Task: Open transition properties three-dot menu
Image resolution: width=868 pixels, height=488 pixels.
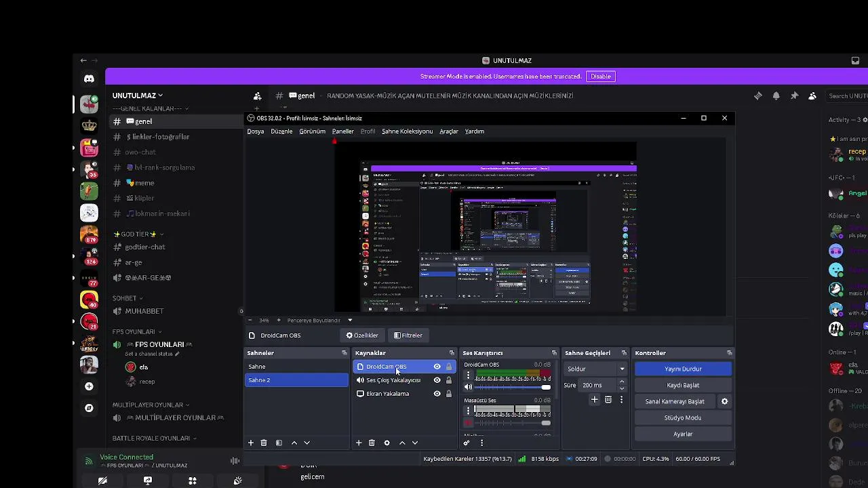Action: [621, 400]
